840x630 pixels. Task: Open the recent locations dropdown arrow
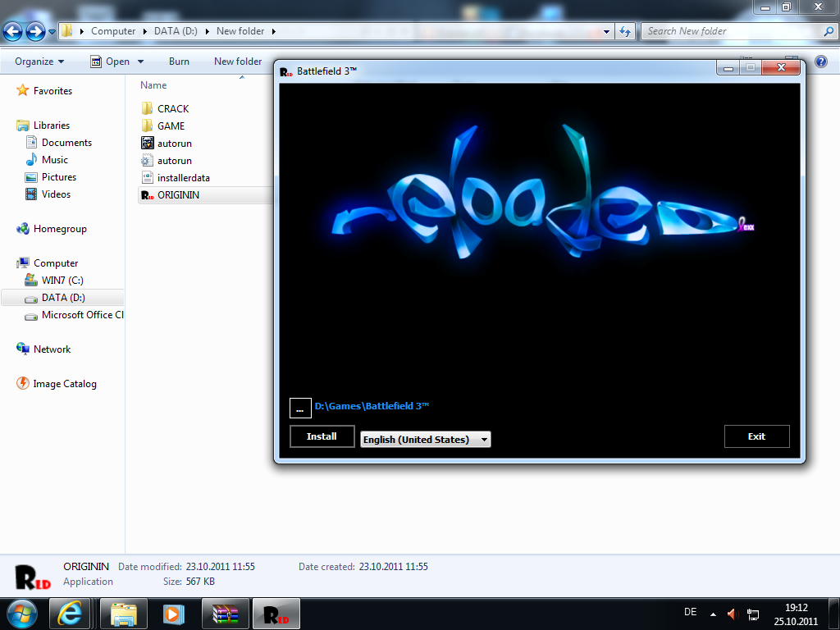[x=52, y=32]
